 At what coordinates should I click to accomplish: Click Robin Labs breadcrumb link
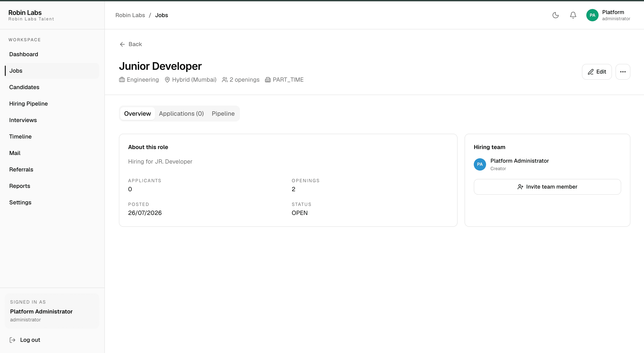tap(130, 15)
